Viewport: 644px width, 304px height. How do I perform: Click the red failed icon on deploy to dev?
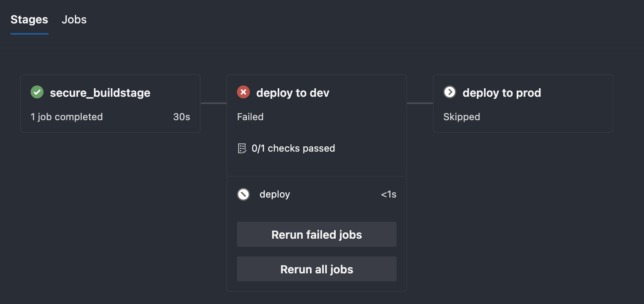pos(243,92)
